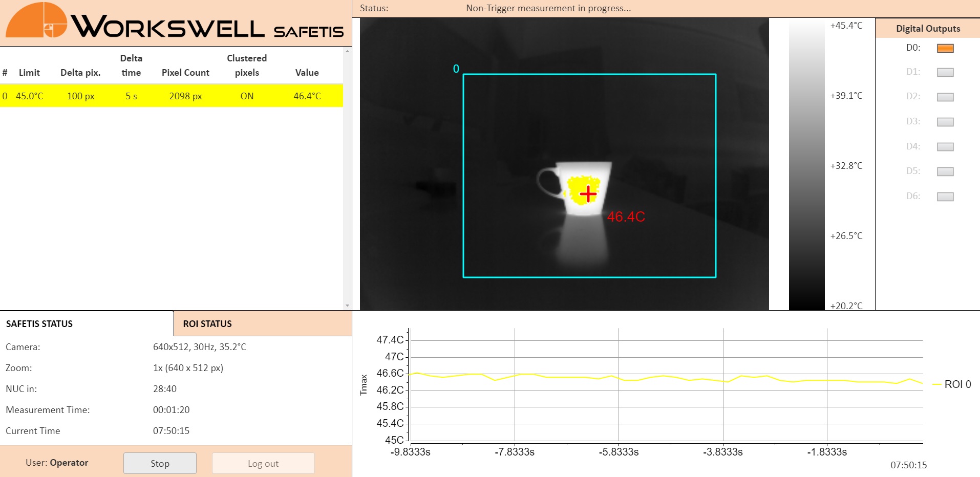Toggle the D4 digital output indicator

(945, 146)
